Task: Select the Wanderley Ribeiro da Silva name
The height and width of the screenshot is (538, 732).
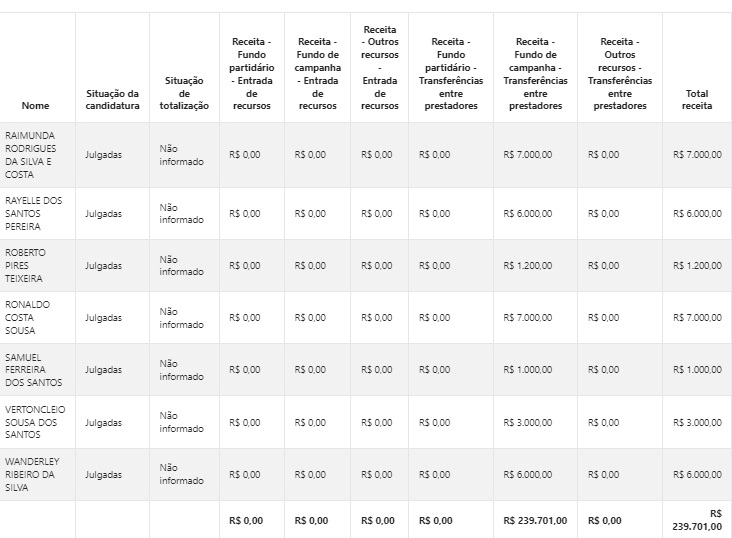Action: (x=33, y=474)
